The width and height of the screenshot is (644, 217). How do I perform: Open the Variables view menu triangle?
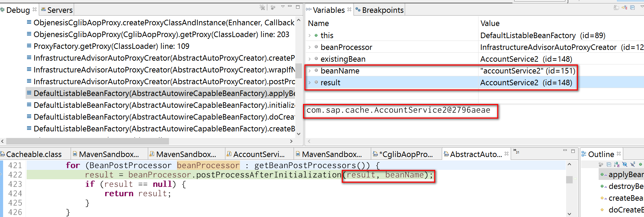[x=642, y=6]
